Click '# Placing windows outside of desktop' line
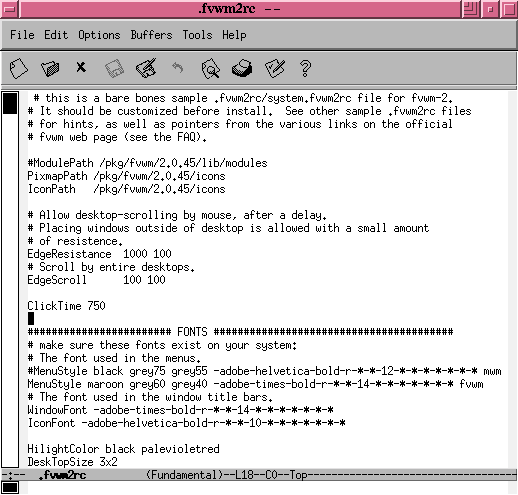Screen dimensions: 518x495 [228, 228]
